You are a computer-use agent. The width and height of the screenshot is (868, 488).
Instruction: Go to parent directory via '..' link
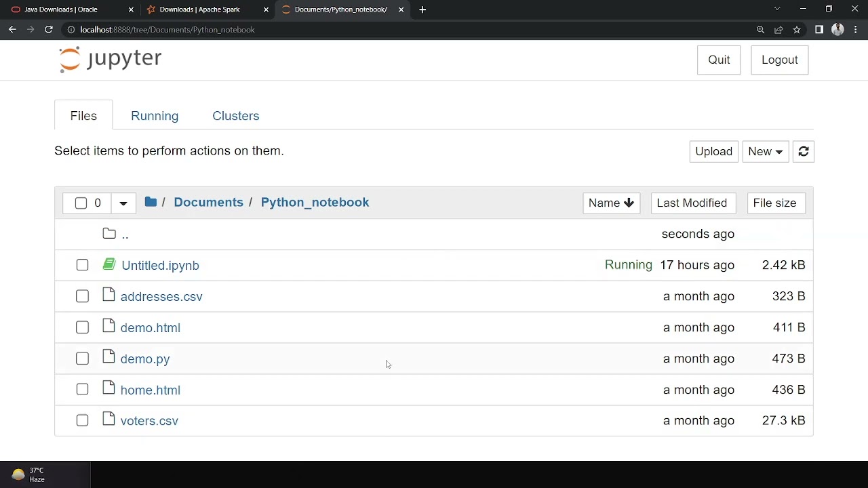pyautogui.click(x=125, y=235)
